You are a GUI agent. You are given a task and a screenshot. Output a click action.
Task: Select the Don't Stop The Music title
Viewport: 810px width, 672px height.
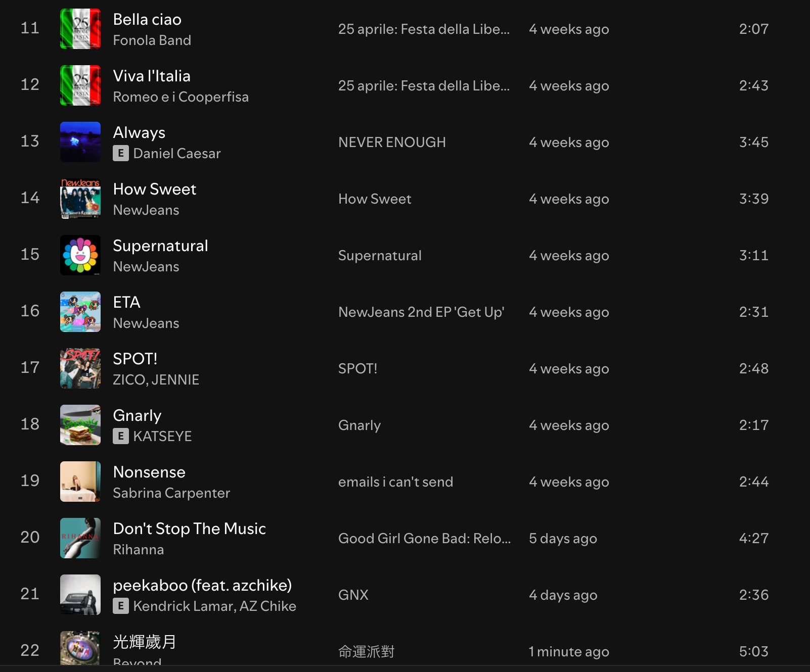(189, 529)
